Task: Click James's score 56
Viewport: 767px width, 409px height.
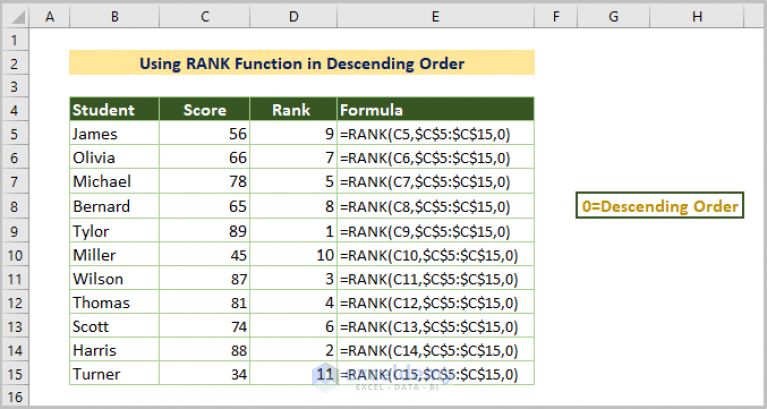Action: click(204, 133)
